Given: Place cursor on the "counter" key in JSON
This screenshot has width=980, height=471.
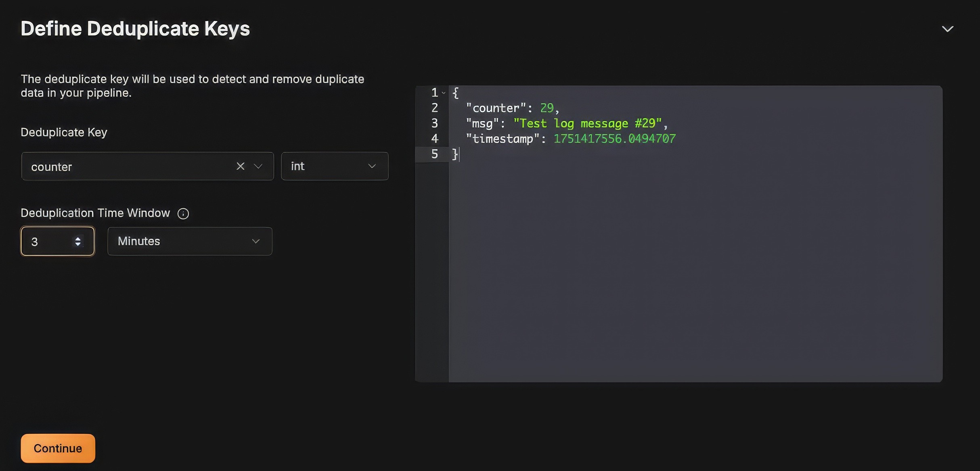Looking at the screenshot, I should tap(496, 108).
